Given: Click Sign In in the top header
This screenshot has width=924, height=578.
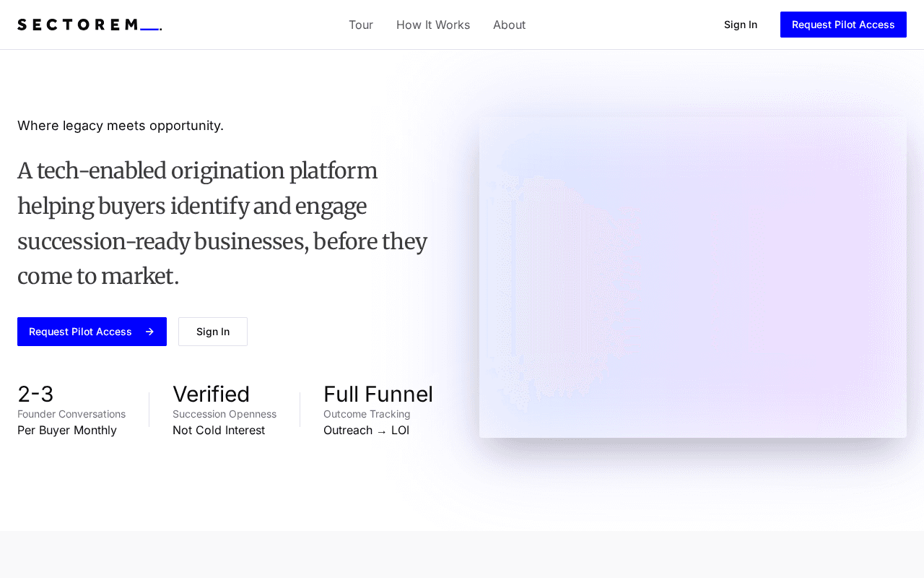Looking at the screenshot, I should [x=741, y=25].
